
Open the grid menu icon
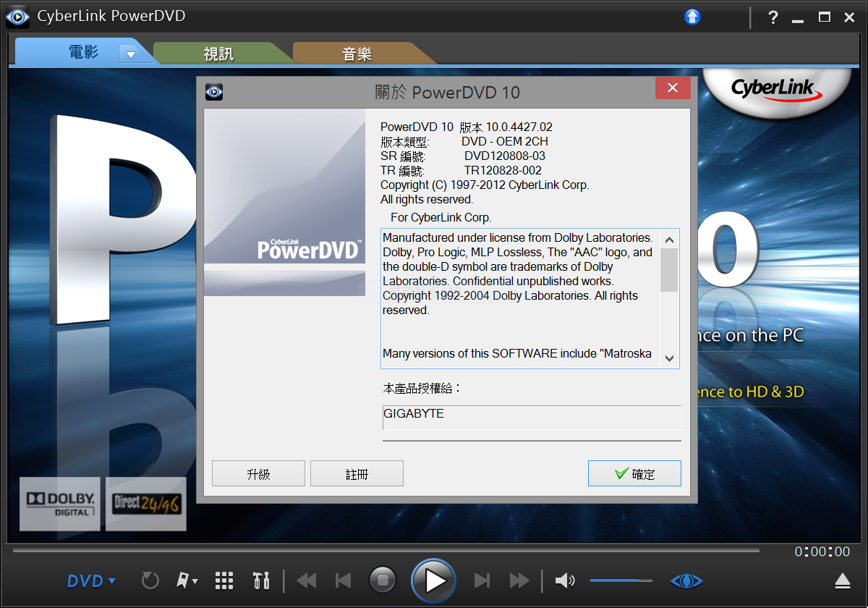224,580
